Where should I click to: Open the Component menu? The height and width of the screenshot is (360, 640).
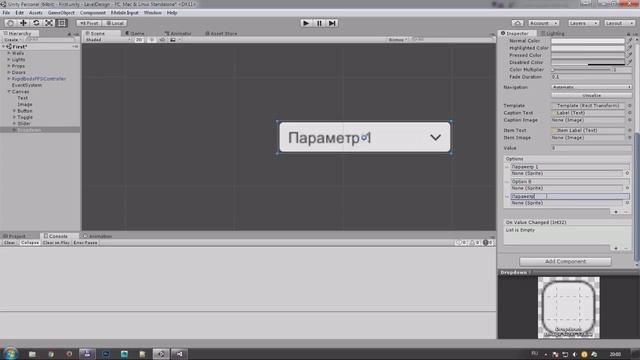[x=93, y=13]
